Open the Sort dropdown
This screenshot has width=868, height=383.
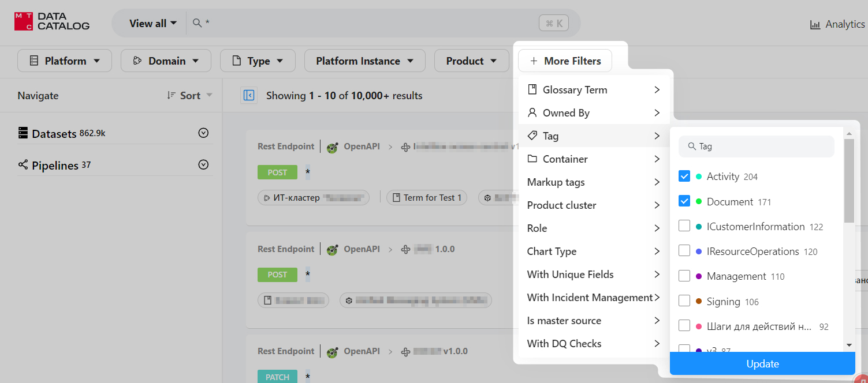coord(189,95)
